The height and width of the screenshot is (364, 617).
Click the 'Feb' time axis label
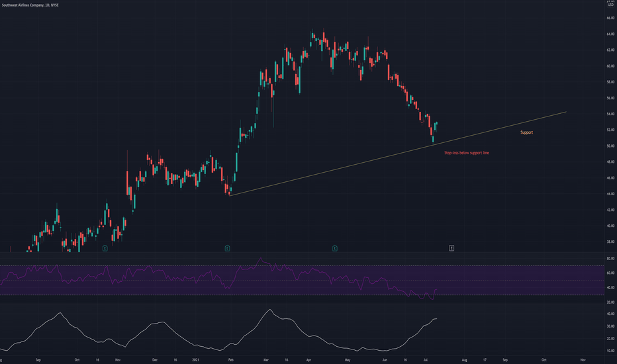231,359
